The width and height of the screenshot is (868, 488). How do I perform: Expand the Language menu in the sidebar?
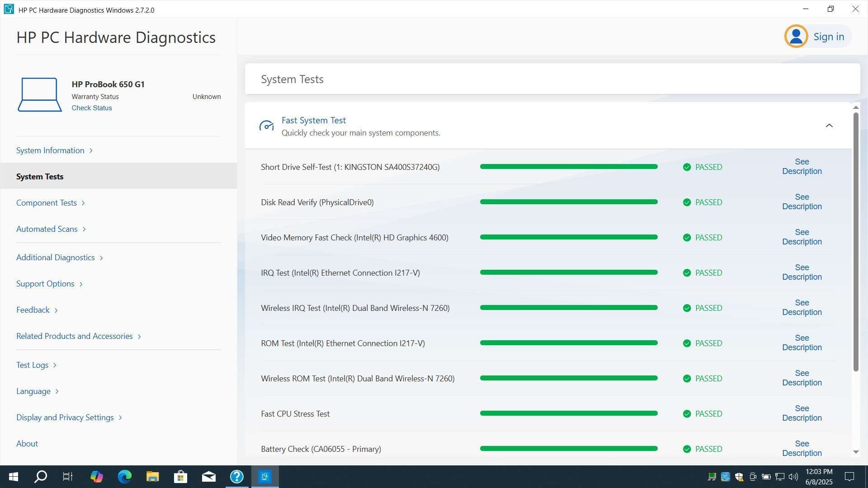[x=38, y=391]
